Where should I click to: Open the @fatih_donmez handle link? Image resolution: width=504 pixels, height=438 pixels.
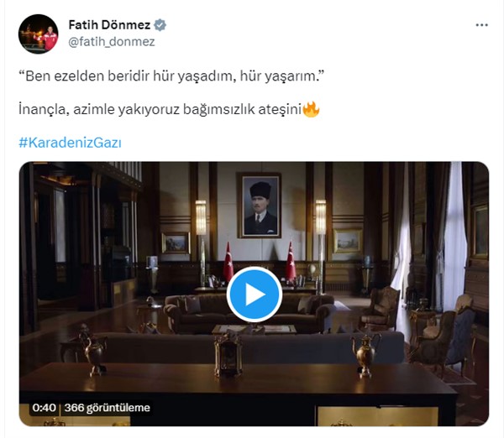click(x=112, y=42)
